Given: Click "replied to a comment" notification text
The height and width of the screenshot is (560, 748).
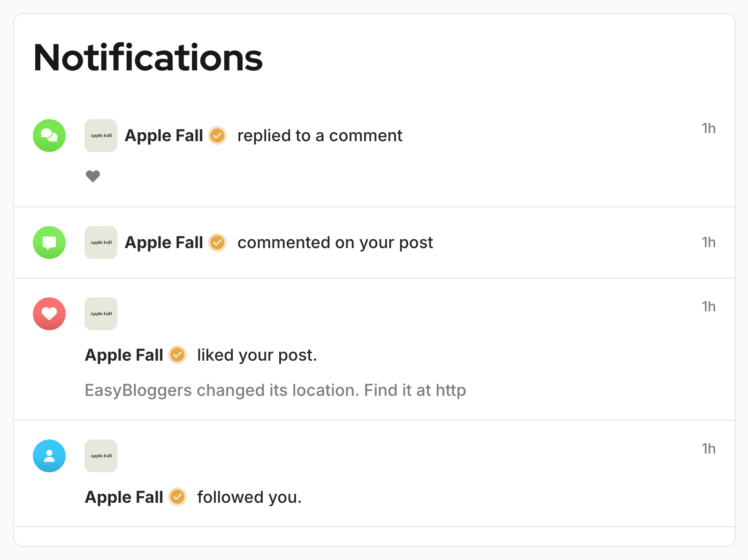Looking at the screenshot, I should [x=320, y=136].
